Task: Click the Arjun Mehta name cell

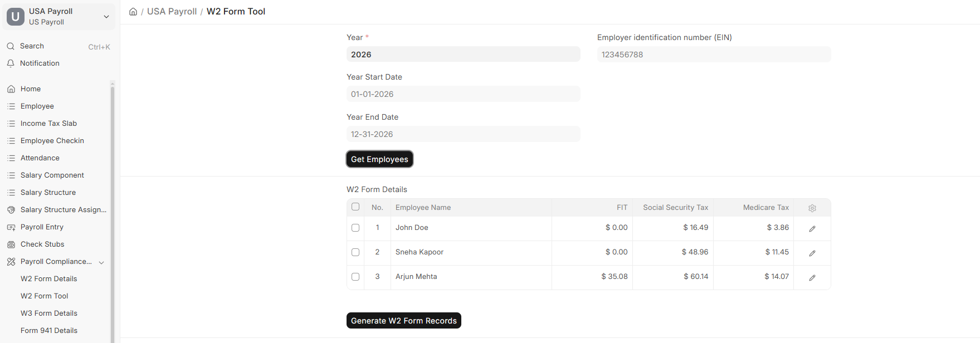Action: pyautogui.click(x=471, y=277)
